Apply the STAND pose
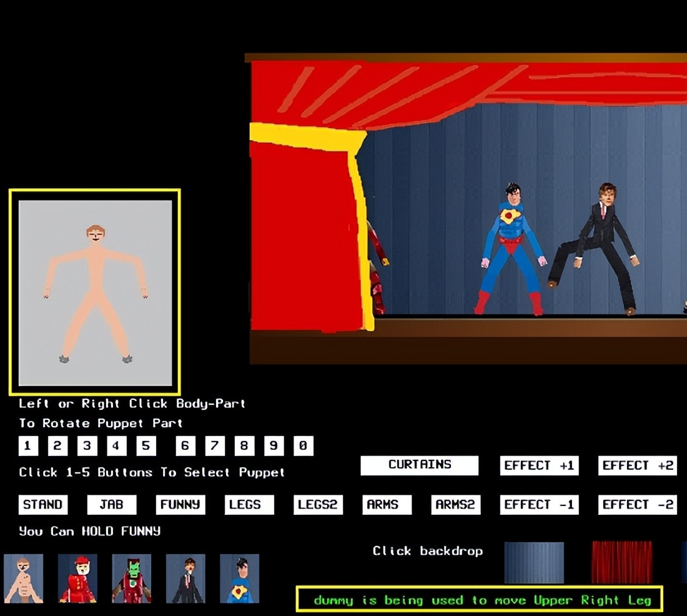Viewport: 687px width, 616px height. 42,505
